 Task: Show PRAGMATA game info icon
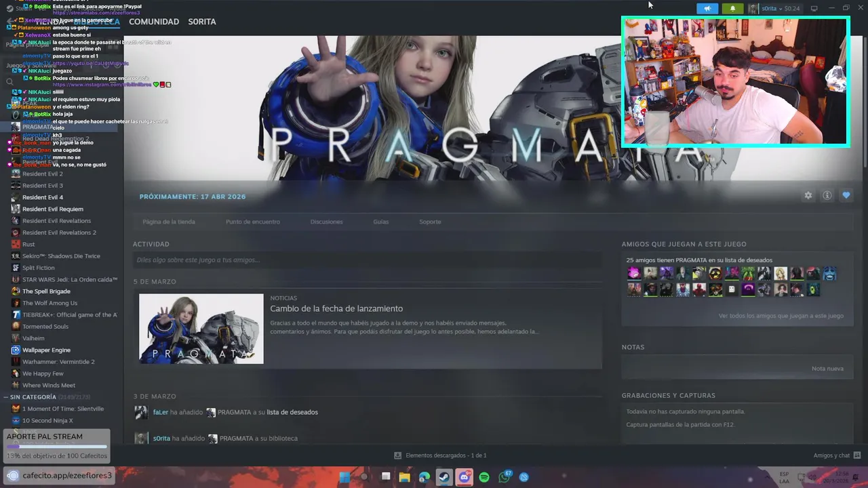coord(827,195)
